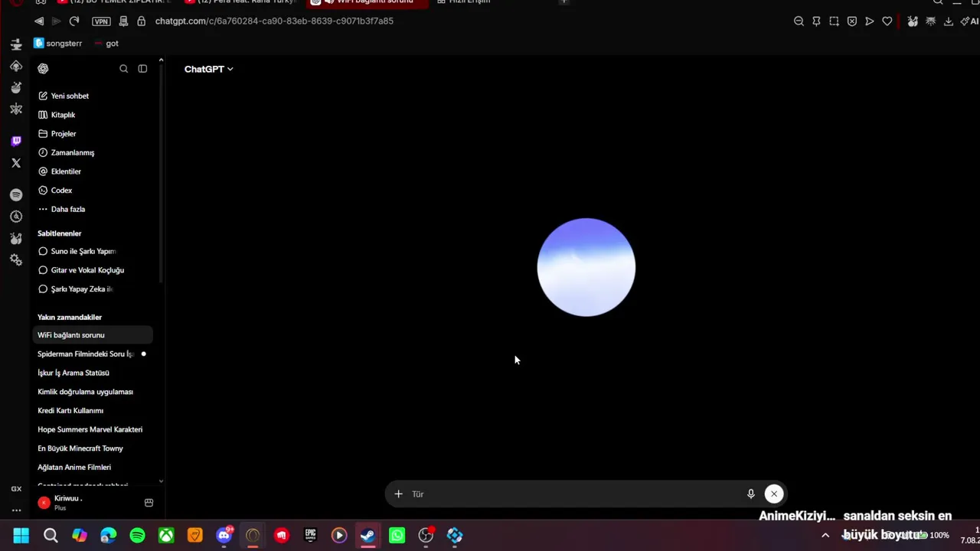
Task: Reload the page
Action: tap(73, 21)
